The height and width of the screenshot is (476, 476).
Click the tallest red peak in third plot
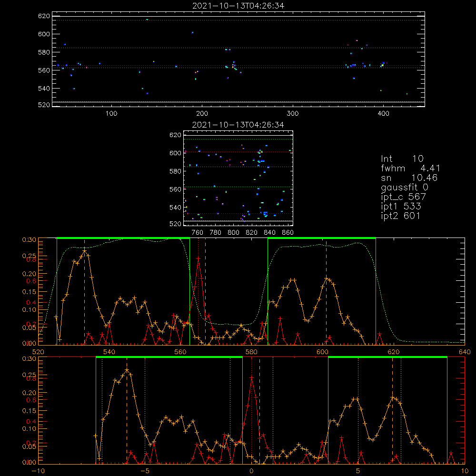click(198, 258)
